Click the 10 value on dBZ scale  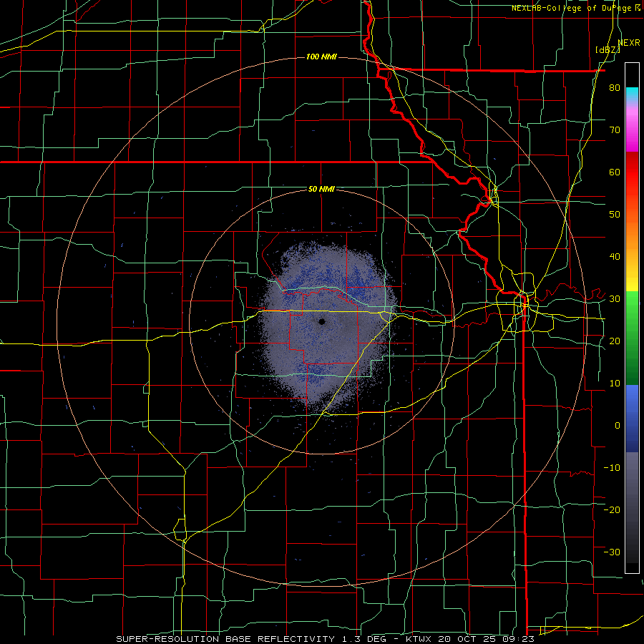pos(615,384)
